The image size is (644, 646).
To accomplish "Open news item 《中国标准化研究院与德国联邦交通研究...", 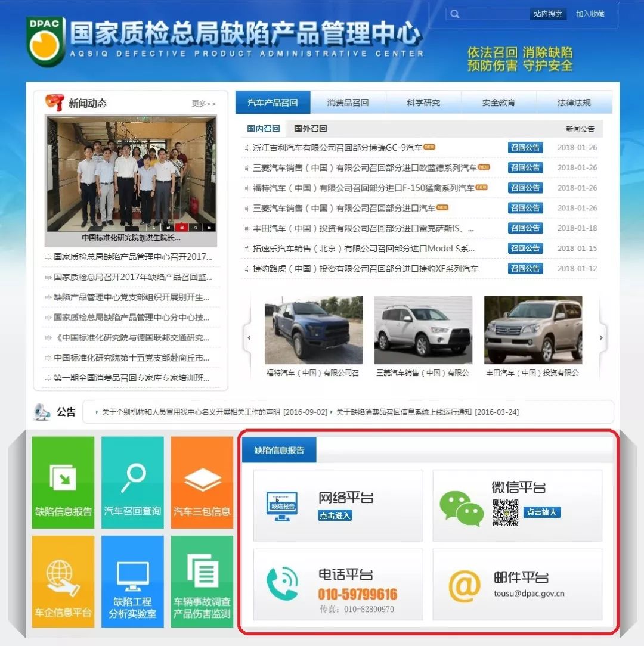I will tap(132, 337).
